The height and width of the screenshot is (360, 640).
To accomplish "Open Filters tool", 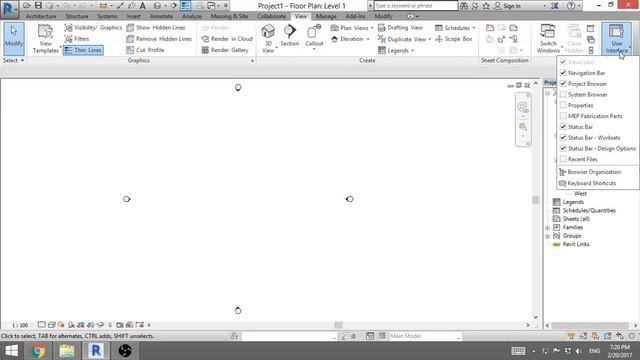I will coord(77,39).
